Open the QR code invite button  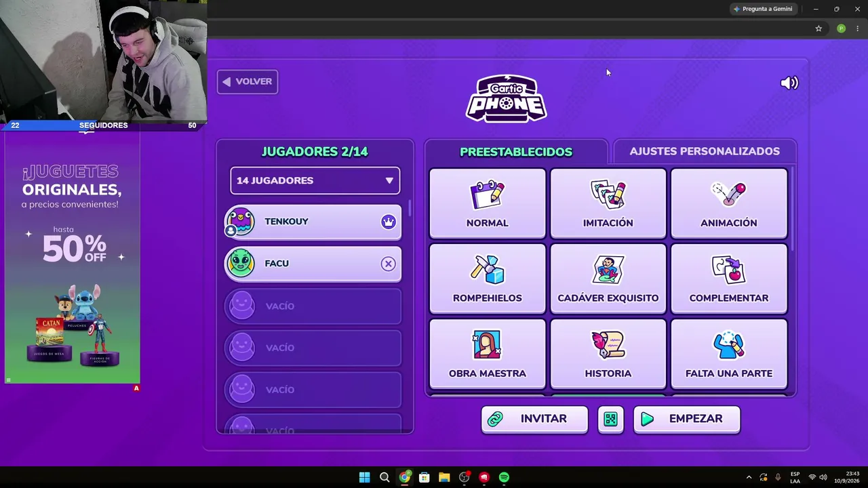(610, 420)
